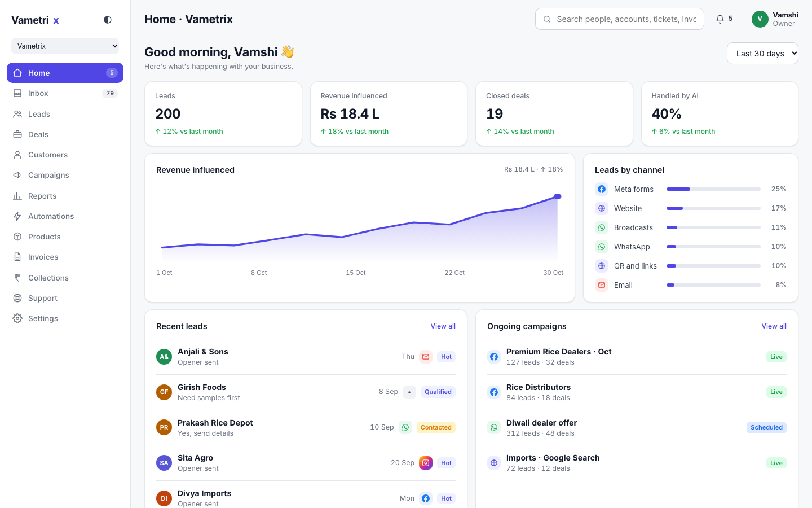812x508 pixels.
Task: Click the Settings gear icon
Action: [17, 318]
